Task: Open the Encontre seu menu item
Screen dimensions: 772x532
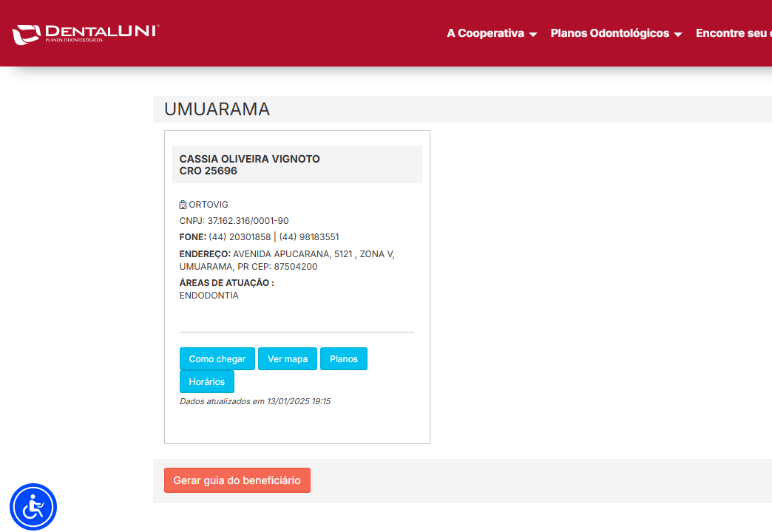Action: [734, 33]
